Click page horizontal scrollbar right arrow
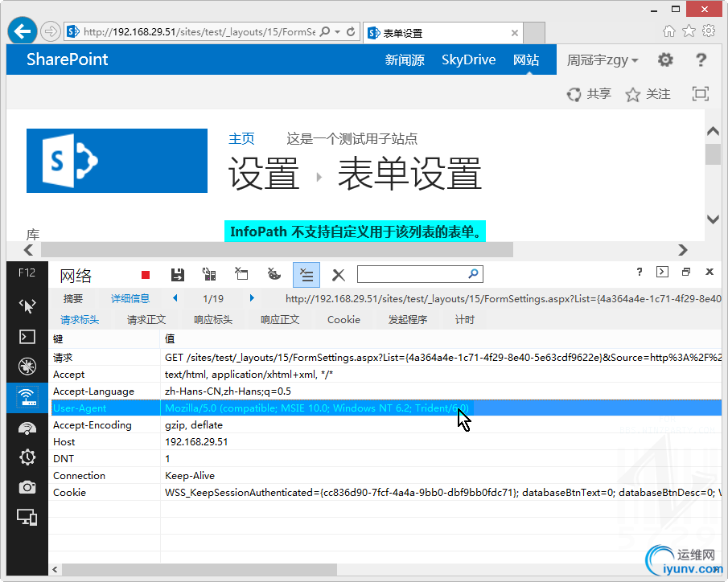Screen dimensions: 728x582 [682, 250]
